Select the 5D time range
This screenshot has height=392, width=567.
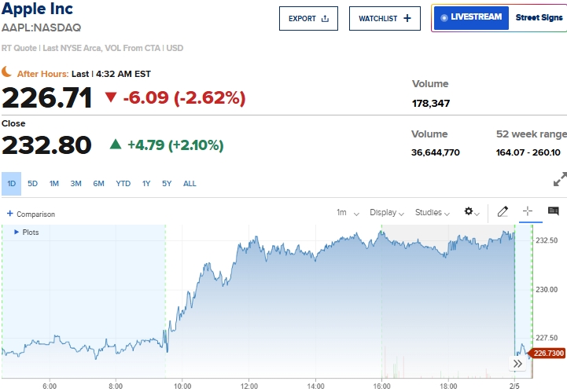(32, 184)
